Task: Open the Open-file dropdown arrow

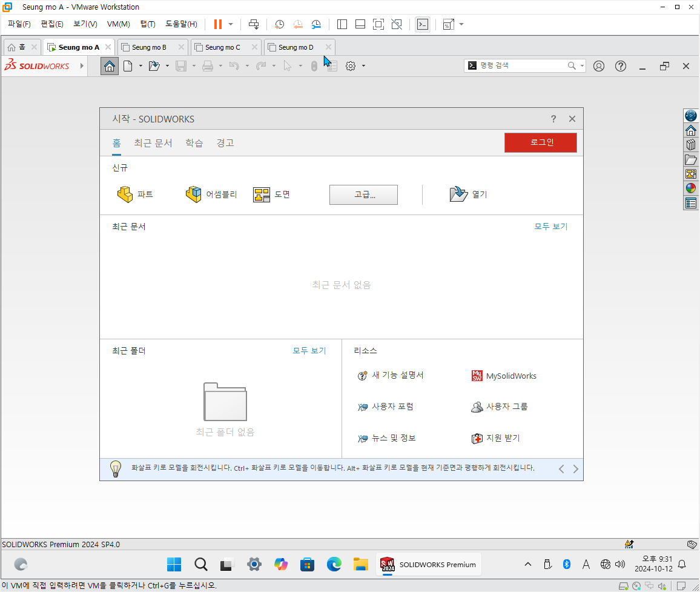Action: [167, 66]
